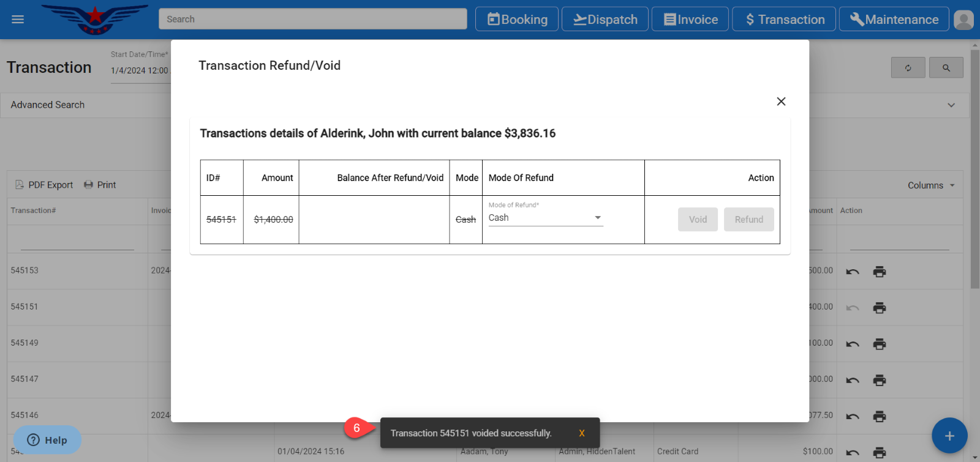Click the Help button

pyautogui.click(x=47, y=440)
